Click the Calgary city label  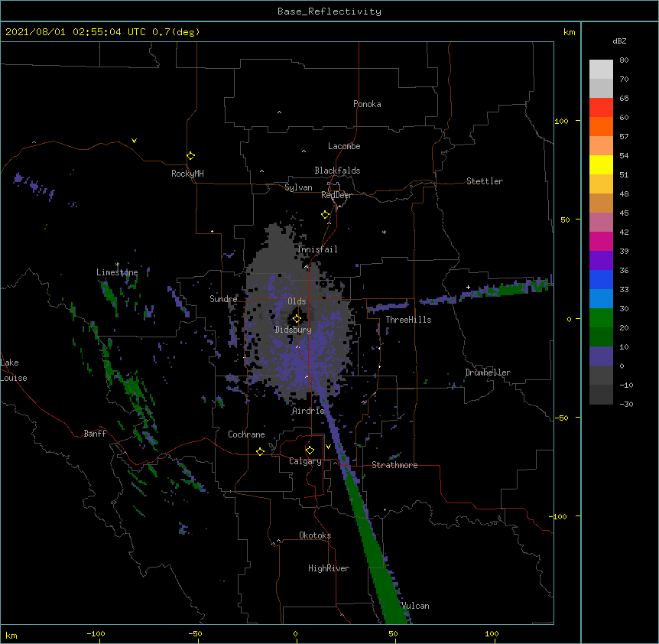click(305, 461)
